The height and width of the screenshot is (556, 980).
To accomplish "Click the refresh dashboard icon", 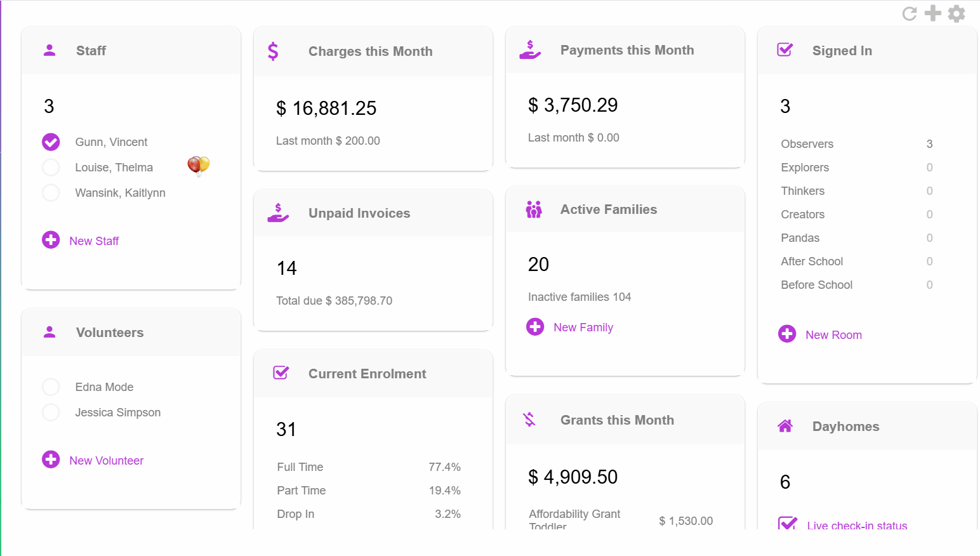I will tap(910, 14).
